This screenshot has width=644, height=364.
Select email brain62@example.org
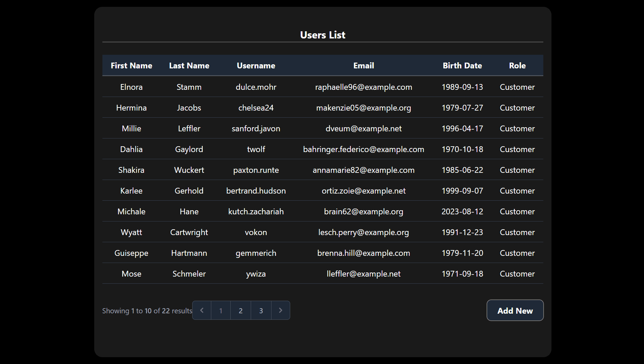coord(364,212)
